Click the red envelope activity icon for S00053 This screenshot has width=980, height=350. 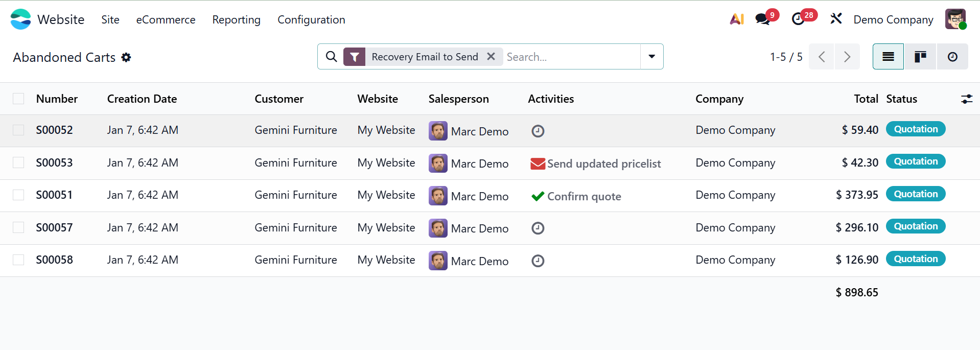538,164
